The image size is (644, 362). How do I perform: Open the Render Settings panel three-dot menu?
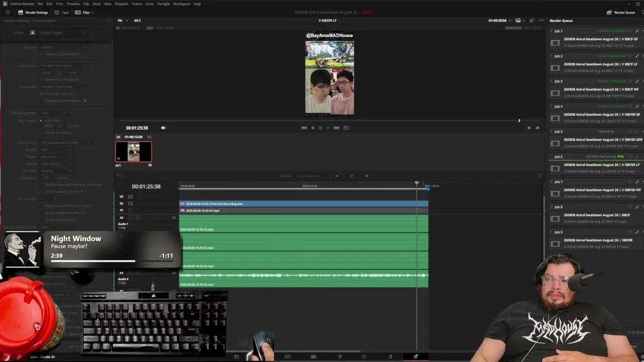pyautogui.click(x=109, y=21)
